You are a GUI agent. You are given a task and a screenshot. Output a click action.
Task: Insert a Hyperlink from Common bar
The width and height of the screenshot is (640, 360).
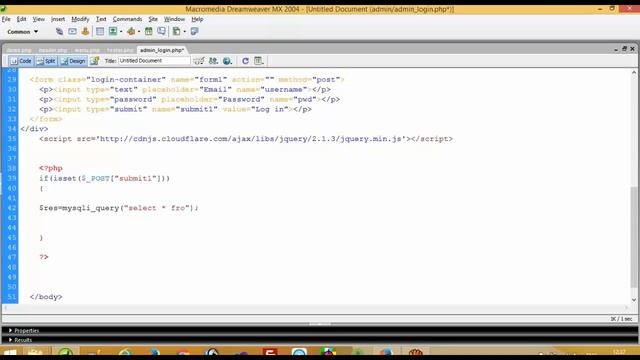[x=59, y=31]
